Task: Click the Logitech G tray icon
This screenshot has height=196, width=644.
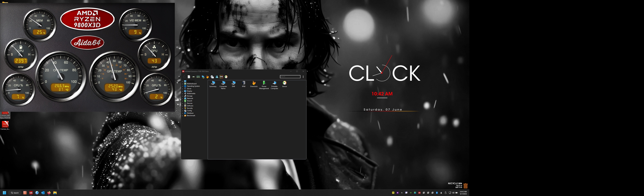Action: click(x=402, y=193)
